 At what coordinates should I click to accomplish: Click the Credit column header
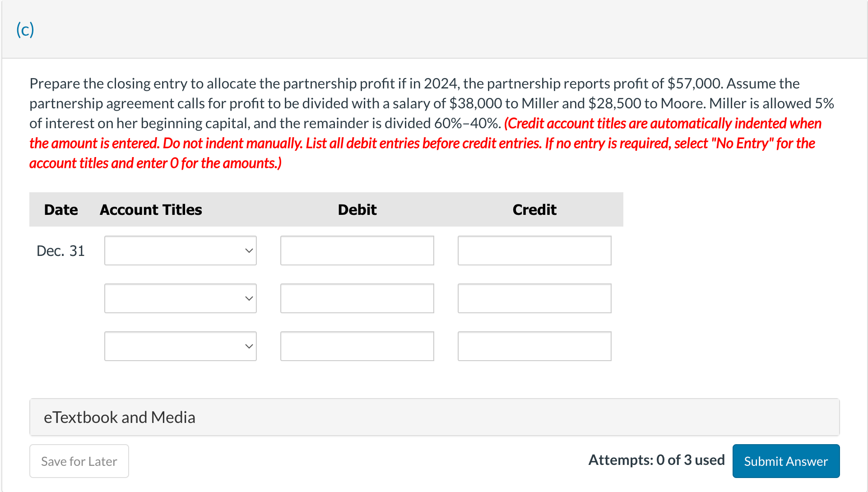click(x=534, y=209)
